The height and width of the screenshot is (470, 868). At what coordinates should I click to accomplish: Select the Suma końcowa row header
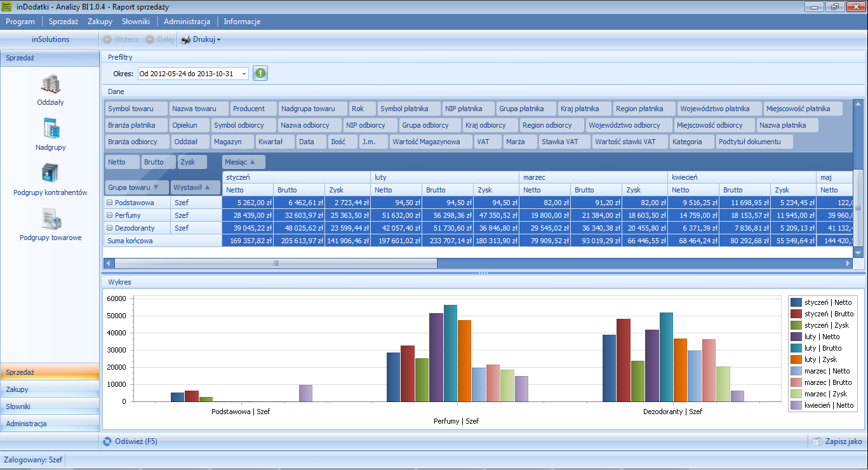163,241
